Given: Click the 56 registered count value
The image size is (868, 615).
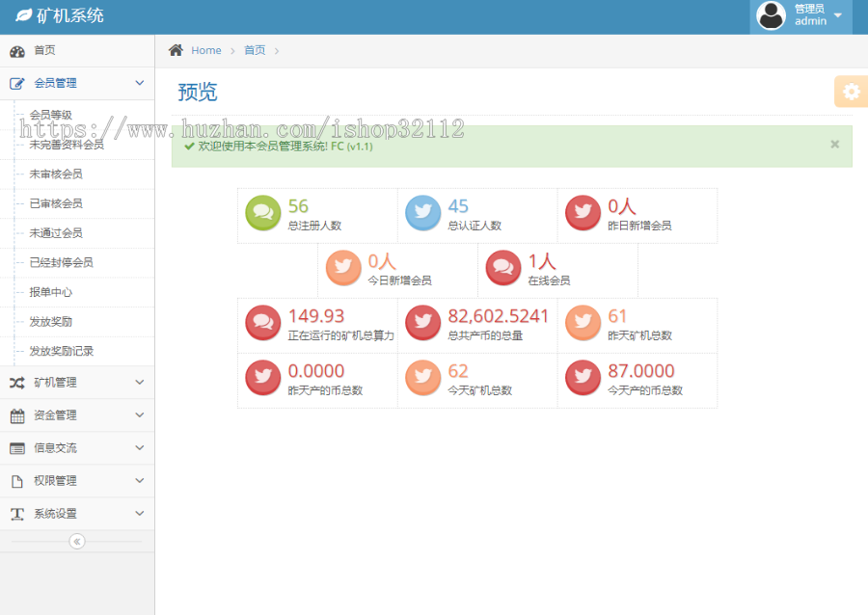Looking at the screenshot, I should point(298,206).
